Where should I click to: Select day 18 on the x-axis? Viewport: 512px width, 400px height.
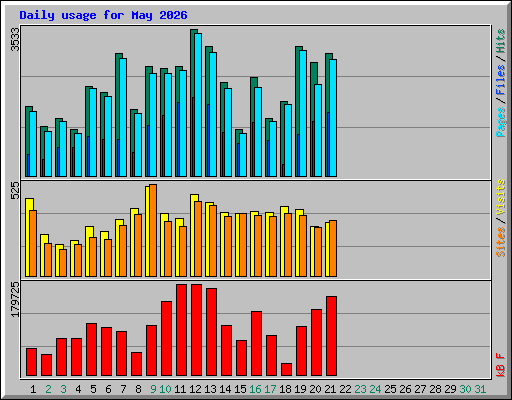point(285,389)
